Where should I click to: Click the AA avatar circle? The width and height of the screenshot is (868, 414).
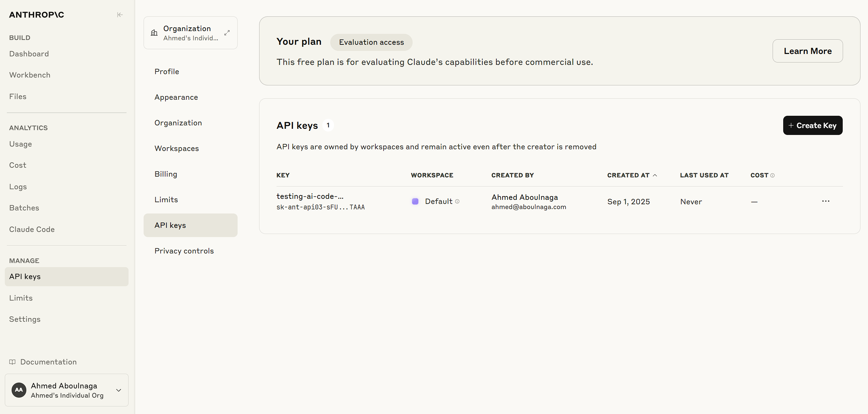click(x=19, y=390)
